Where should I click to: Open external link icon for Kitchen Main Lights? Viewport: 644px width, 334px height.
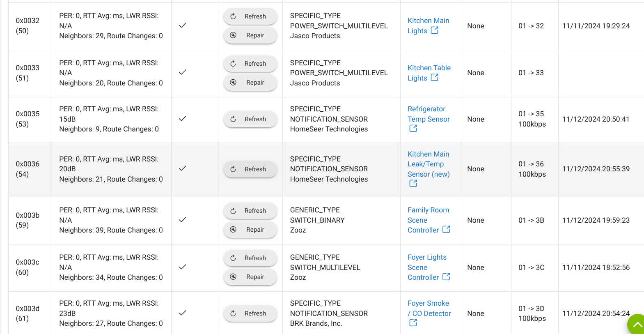tap(435, 30)
